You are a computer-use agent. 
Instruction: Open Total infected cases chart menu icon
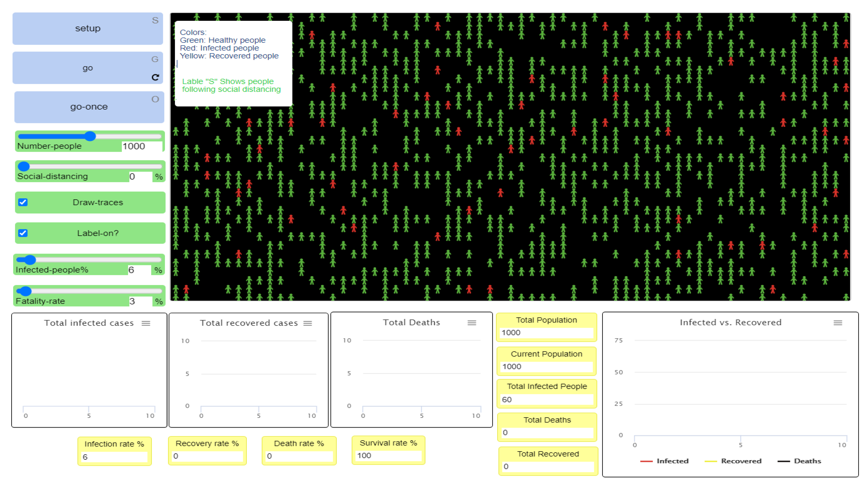click(x=146, y=323)
